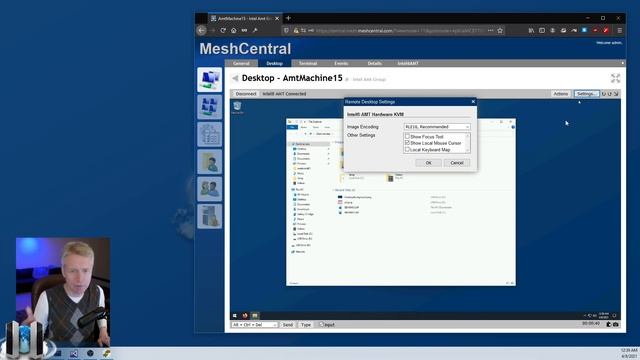Toggle full screen view of remote desktop
The image size is (640, 360).
(615, 78)
